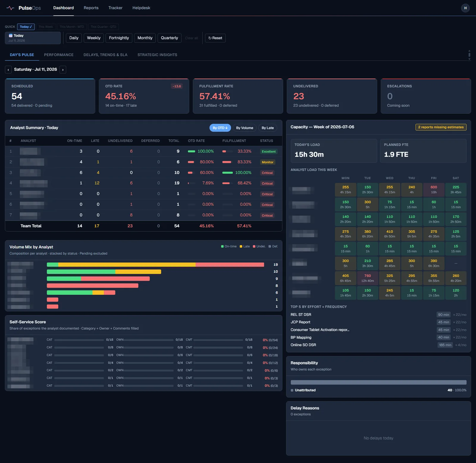Click the Friday 600 10h load cell
Image resolution: width=476 pixels, height=463 pixels.
point(434,190)
